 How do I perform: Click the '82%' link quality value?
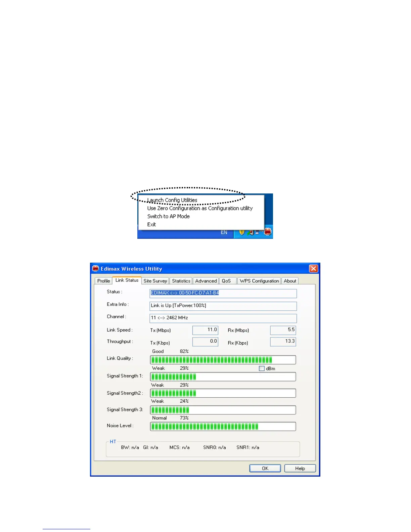coord(184,351)
